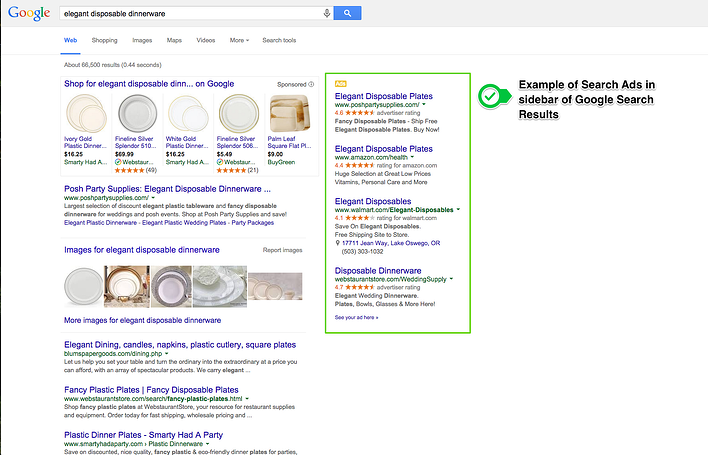Select Fineline Silver Splendor 506 product image
Screen dimensions: 708x455
pos(239,114)
